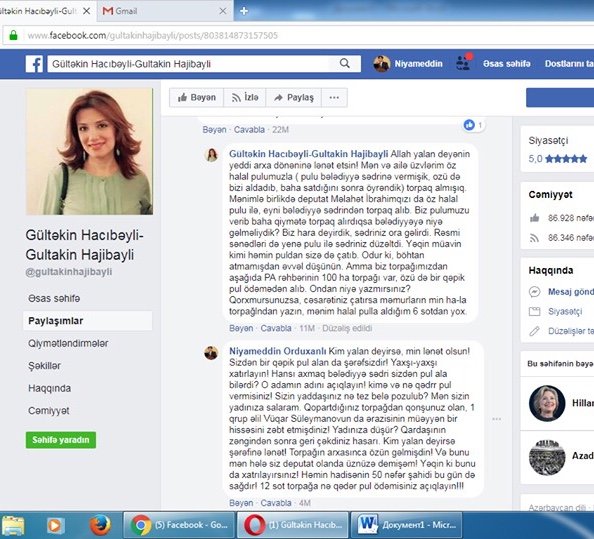Open options ellipsis beside Niyaməddin's comment

pos(497,419)
